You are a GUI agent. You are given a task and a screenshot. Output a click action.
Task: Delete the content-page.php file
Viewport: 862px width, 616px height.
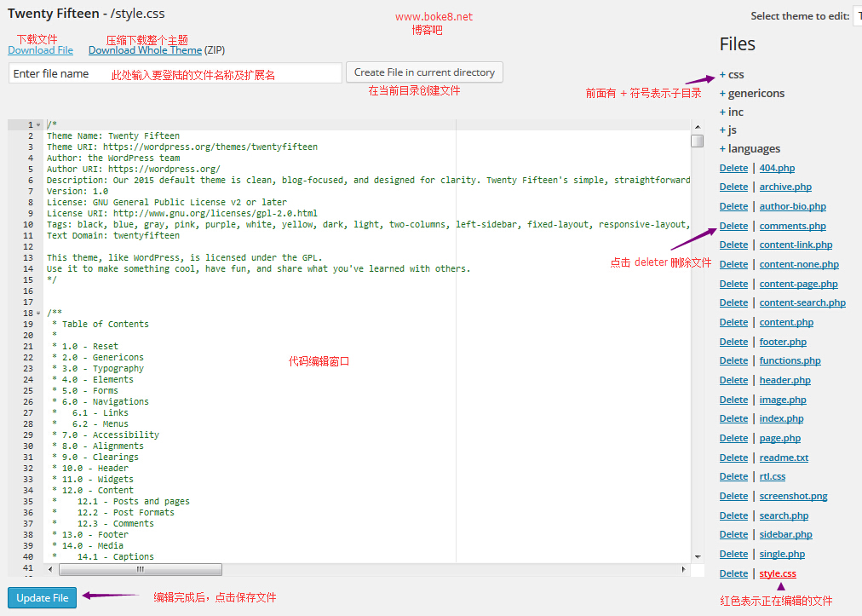point(733,285)
